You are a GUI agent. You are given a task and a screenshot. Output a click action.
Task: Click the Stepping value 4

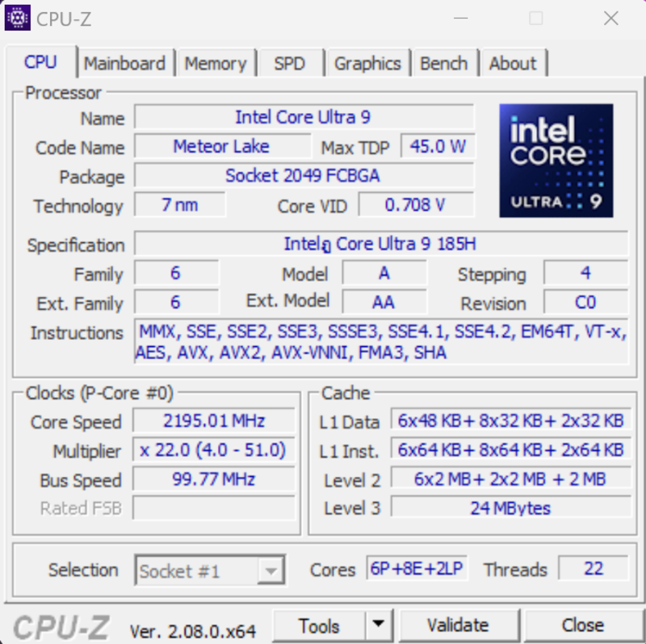pos(586,273)
